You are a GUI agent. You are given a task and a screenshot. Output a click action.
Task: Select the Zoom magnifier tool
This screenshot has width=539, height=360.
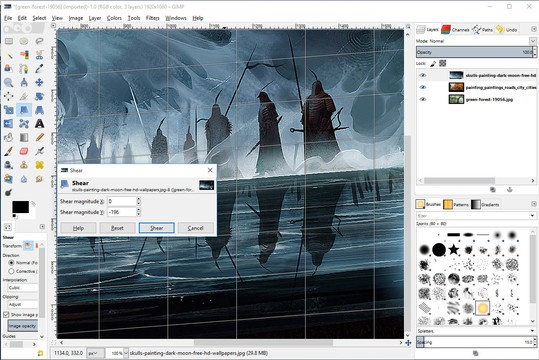point(9,83)
